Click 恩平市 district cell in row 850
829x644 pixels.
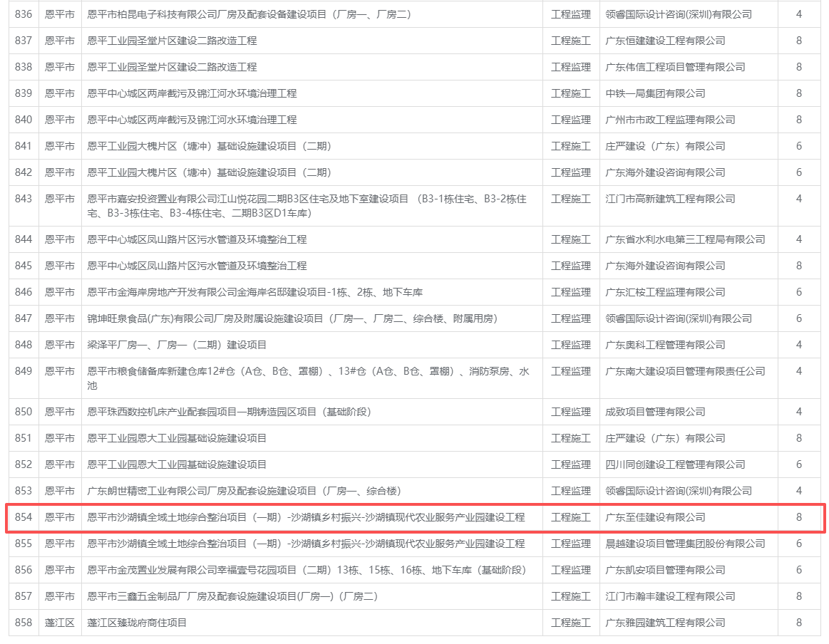pyautogui.click(x=60, y=412)
